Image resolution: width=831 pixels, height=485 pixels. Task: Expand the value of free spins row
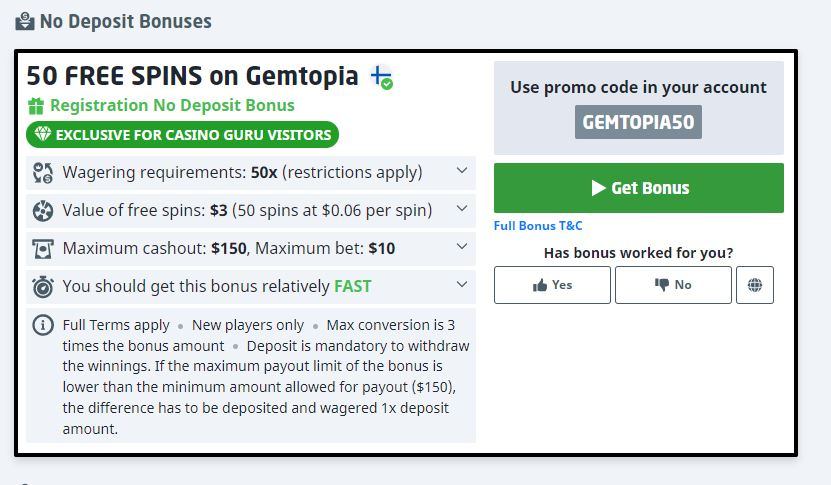[461, 209]
